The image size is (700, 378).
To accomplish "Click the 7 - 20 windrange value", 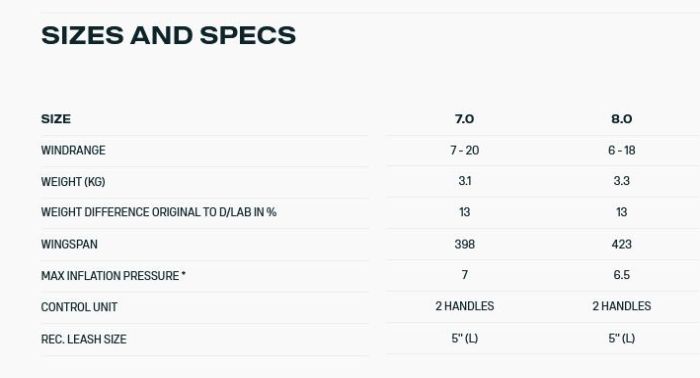I will tap(464, 150).
